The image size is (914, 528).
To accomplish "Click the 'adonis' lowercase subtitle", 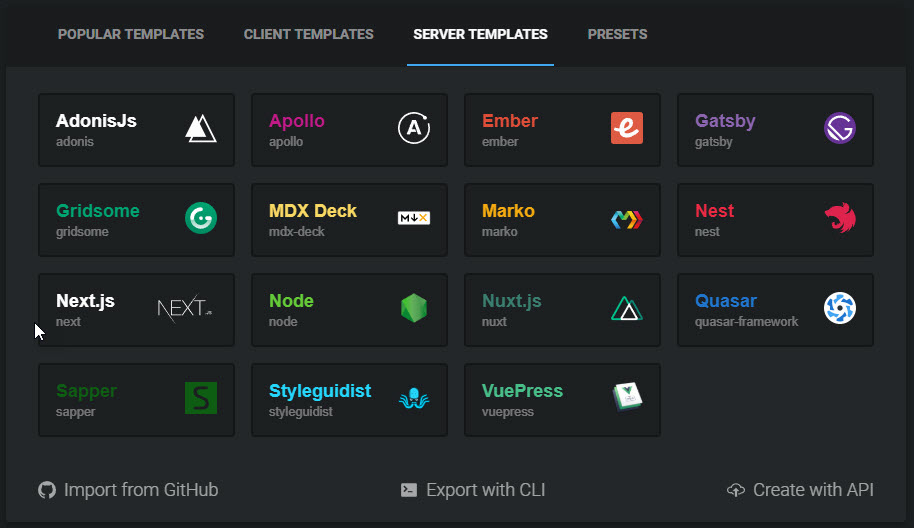I will point(75,142).
